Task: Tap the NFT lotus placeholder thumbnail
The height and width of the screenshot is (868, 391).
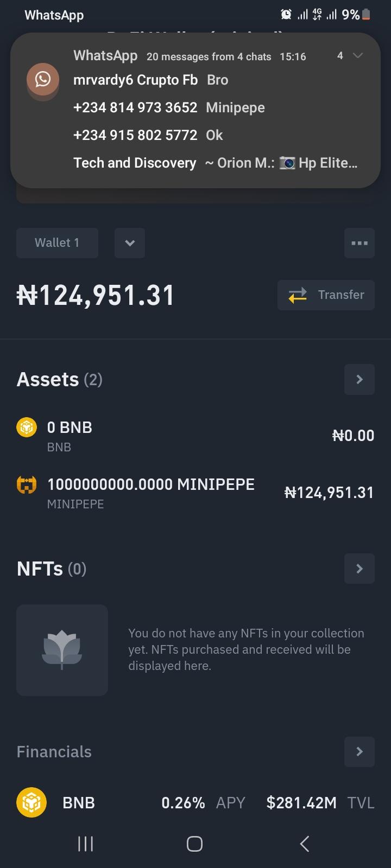Action: (62, 650)
